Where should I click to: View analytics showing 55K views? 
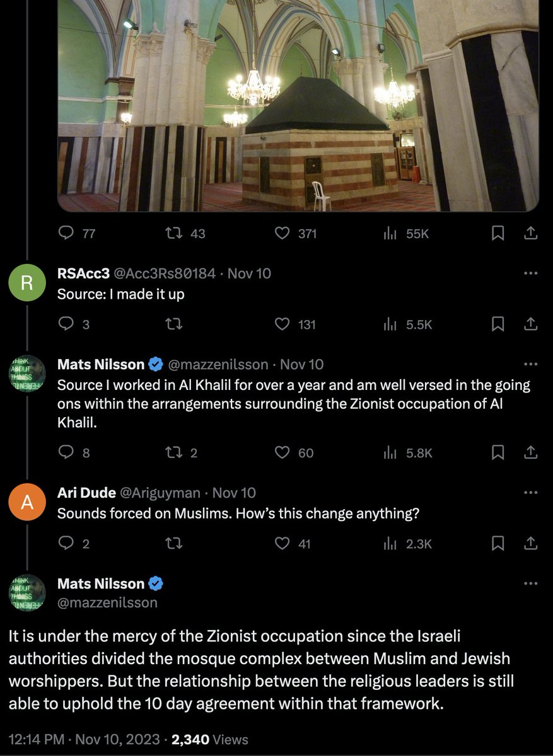click(x=406, y=233)
